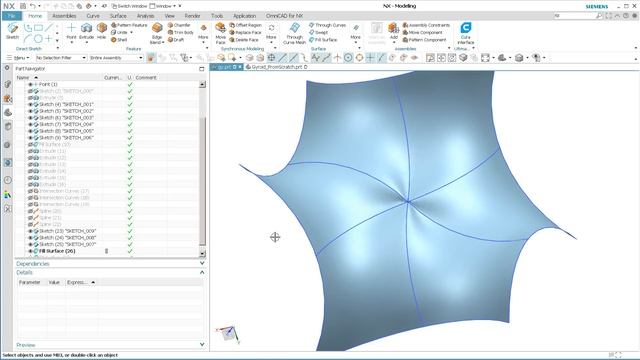Open the OmniCAD for NX tab
640x360 pixels.
point(284,16)
